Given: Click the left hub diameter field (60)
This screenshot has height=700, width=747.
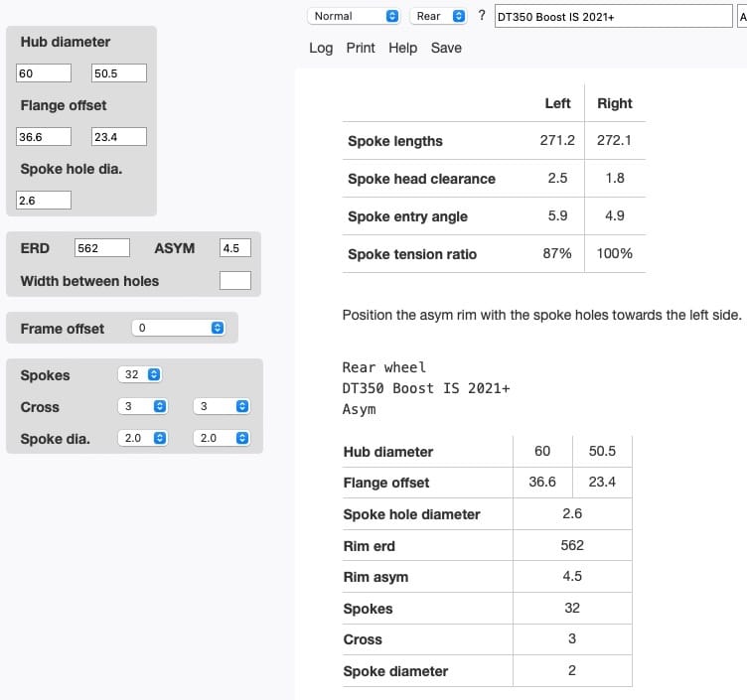Looking at the screenshot, I should pos(44,73).
